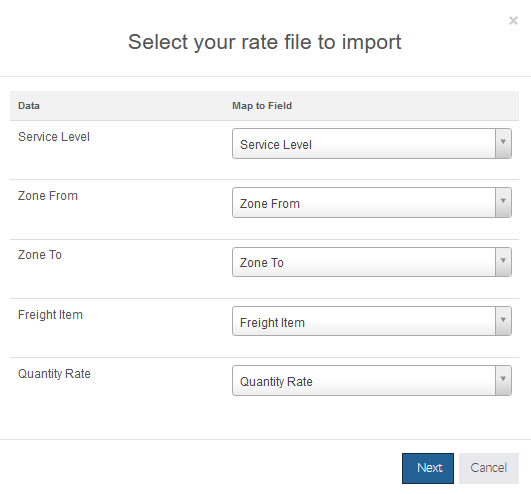Click the arrow on the Freight Item dropdown
The image size is (531, 494).
coord(503,321)
